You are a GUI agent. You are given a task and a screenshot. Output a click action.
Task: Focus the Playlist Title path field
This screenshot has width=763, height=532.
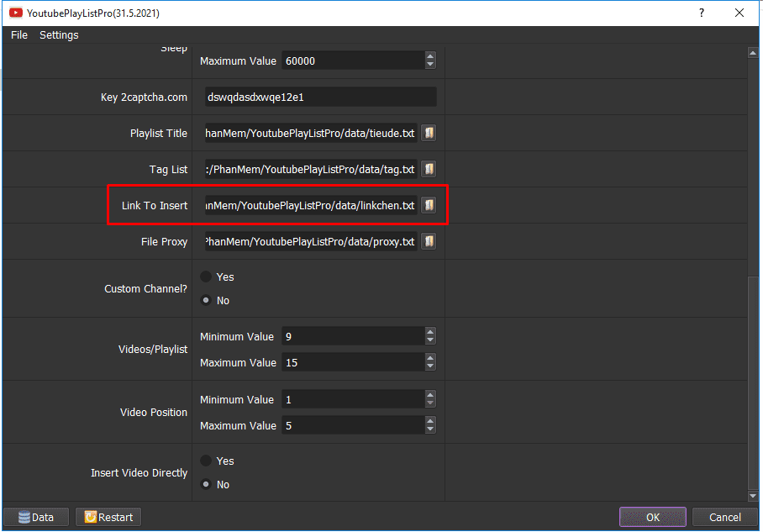311,133
